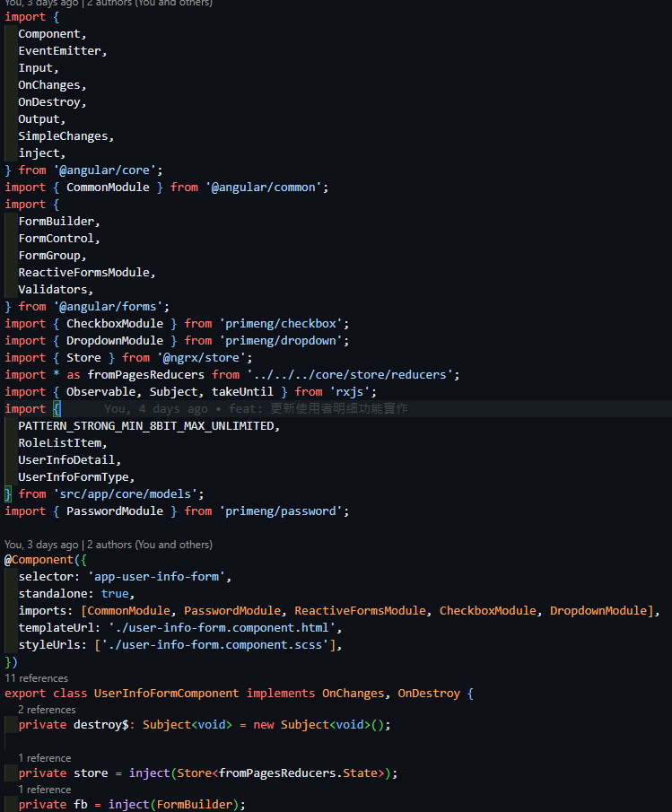Click the '@angular/core' module string
The width and height of the screenshot is (672, 812).
coord(105,170)
